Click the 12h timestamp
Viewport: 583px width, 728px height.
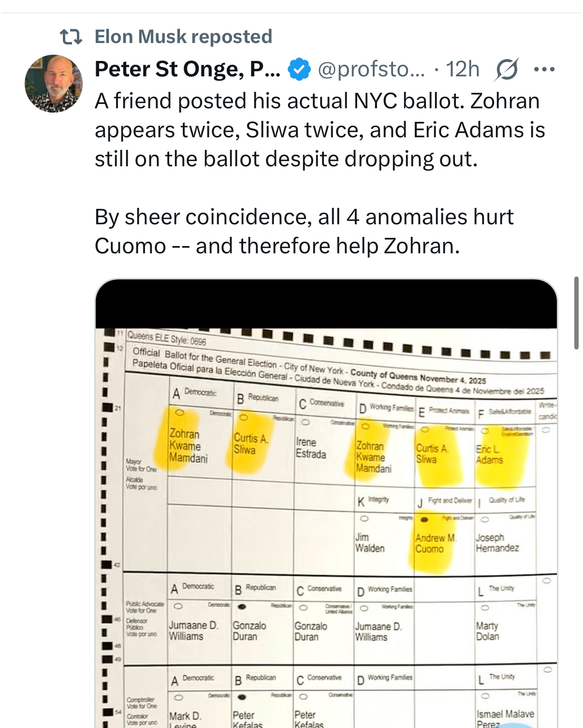pos(462,69)
